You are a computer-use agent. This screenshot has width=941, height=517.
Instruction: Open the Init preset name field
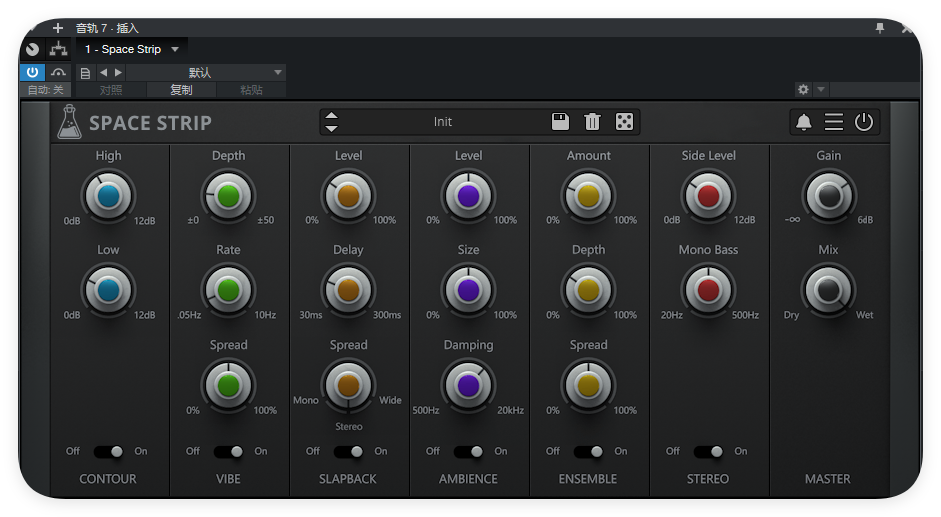(x=443, y=122)
